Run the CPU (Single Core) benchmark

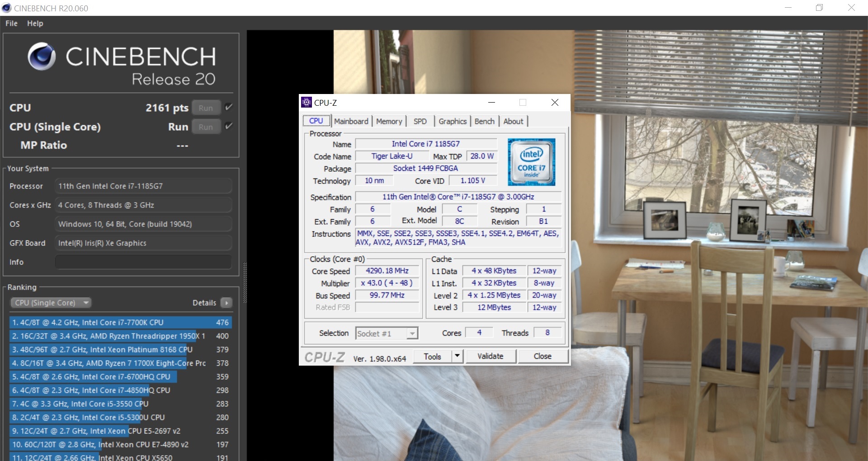click(x=206, y=127)
